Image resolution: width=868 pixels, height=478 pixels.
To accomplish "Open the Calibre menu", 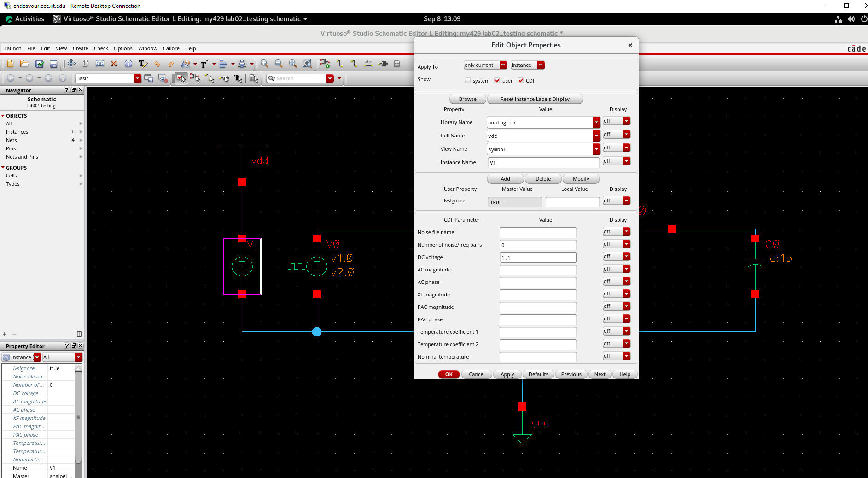I will click(171, 48).
